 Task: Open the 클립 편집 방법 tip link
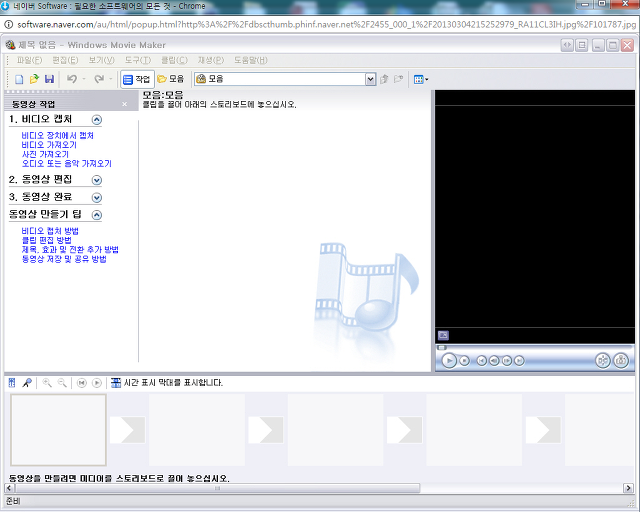[47, 240]
